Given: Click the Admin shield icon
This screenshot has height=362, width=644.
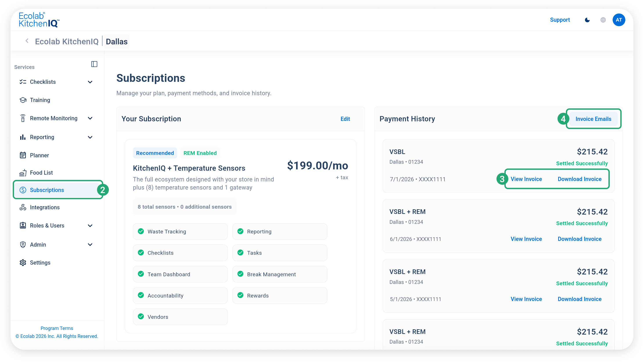Looking at the screenshot, I should 23,244.
